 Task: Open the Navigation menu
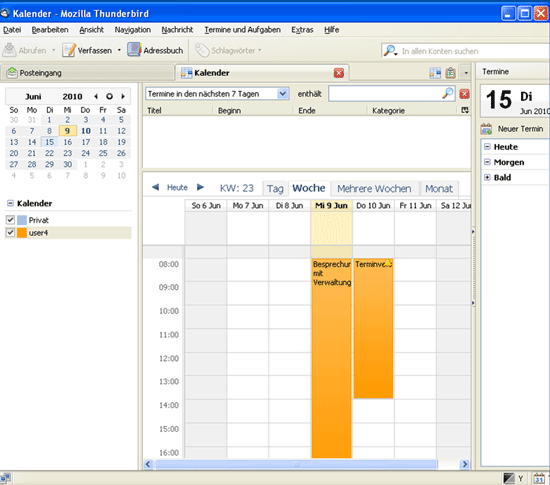(x=133, y=30)
